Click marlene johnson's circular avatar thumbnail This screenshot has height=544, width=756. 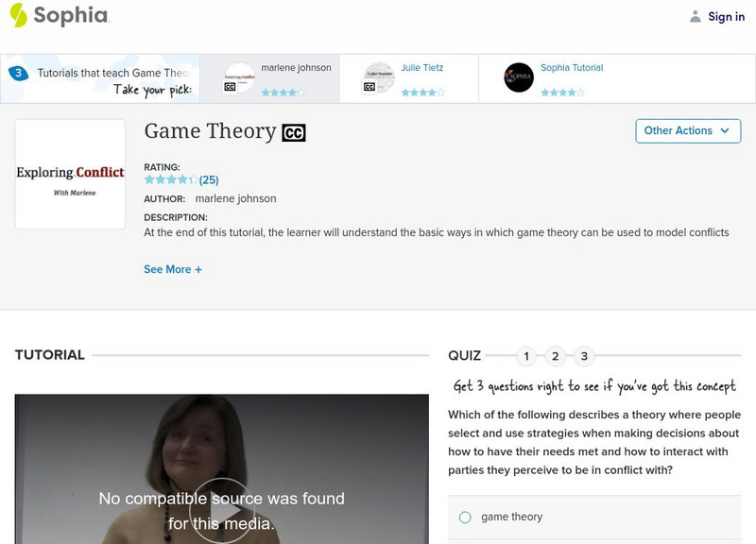click(x=240, y=77)
